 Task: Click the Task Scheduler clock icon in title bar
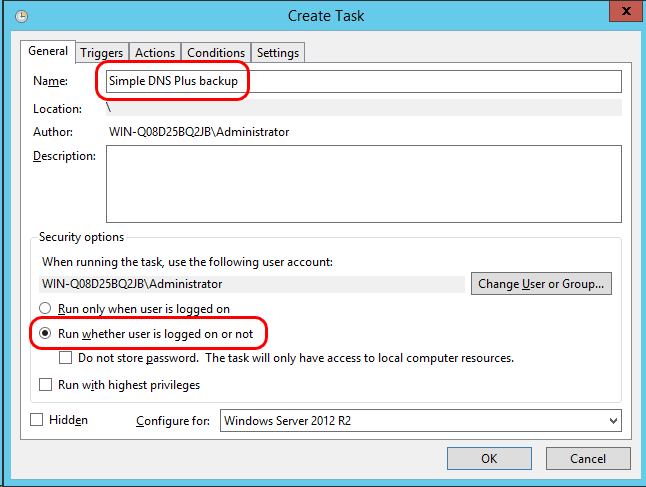coord(21,16)
